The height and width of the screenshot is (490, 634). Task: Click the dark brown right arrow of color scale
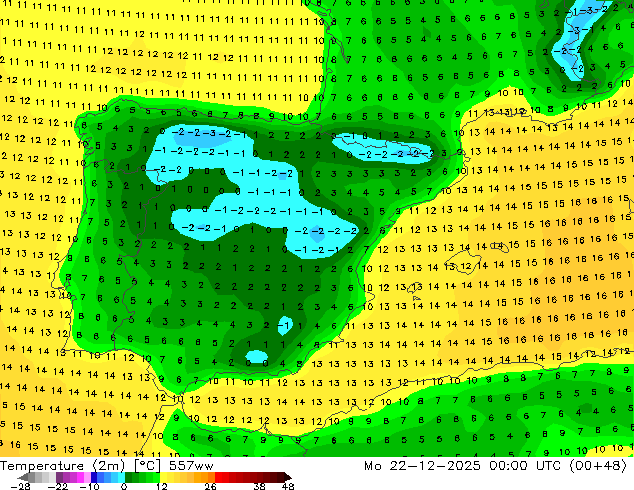click(287, 477)
